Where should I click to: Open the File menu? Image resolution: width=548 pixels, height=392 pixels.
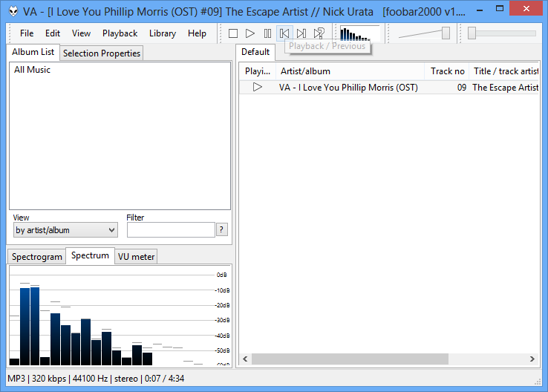point(27,33)
